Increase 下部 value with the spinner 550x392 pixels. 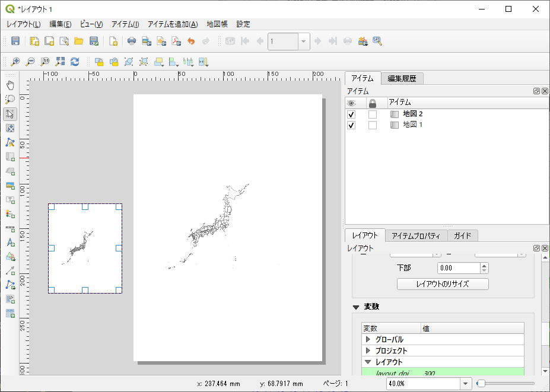(x=484, y=265)
